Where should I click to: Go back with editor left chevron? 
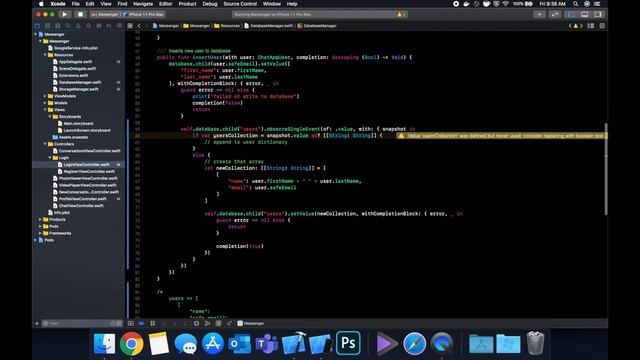point(139,26)
